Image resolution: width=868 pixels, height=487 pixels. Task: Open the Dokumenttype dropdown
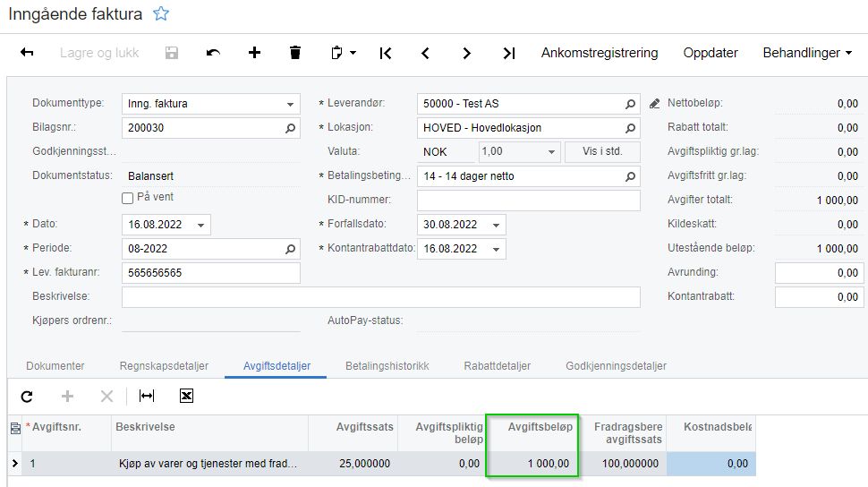tap(290, 104)
